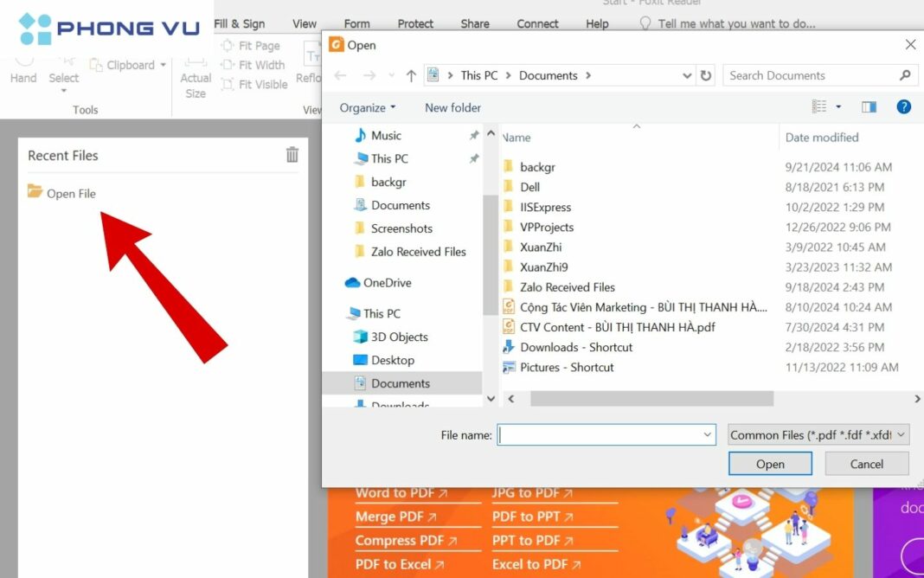Screen dimensions: 924x578
Task: Click the Hand tool in Foxit ribbon
Action: (x=23, y=69)
